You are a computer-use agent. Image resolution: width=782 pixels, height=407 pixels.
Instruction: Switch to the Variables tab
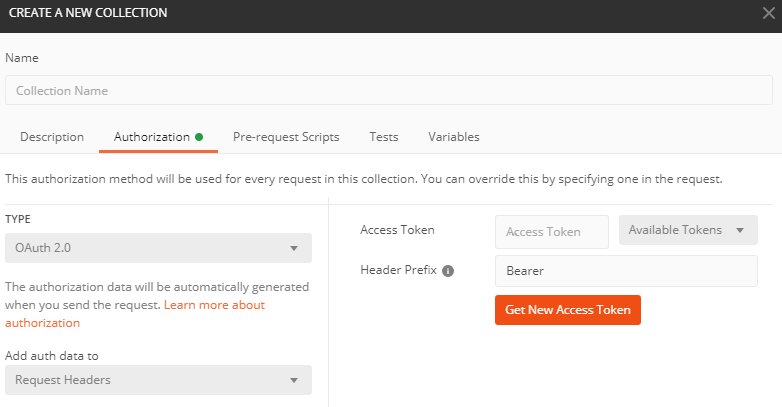pyautogui.click(x=453, y=137)
